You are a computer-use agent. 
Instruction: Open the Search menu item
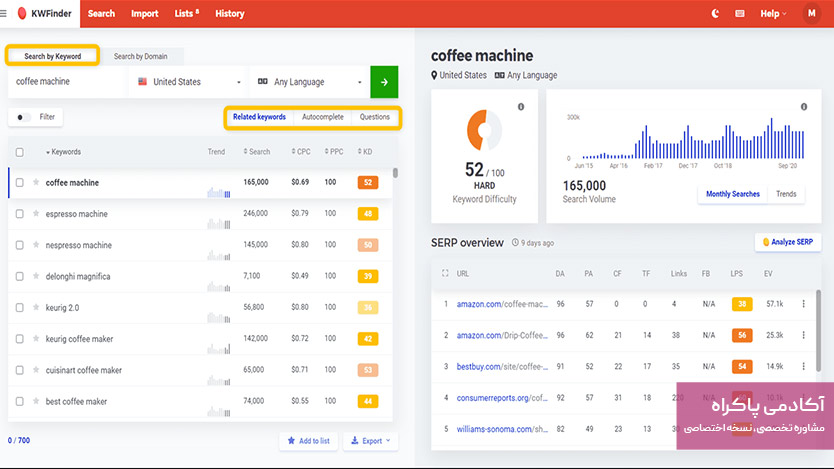(101, 14)
